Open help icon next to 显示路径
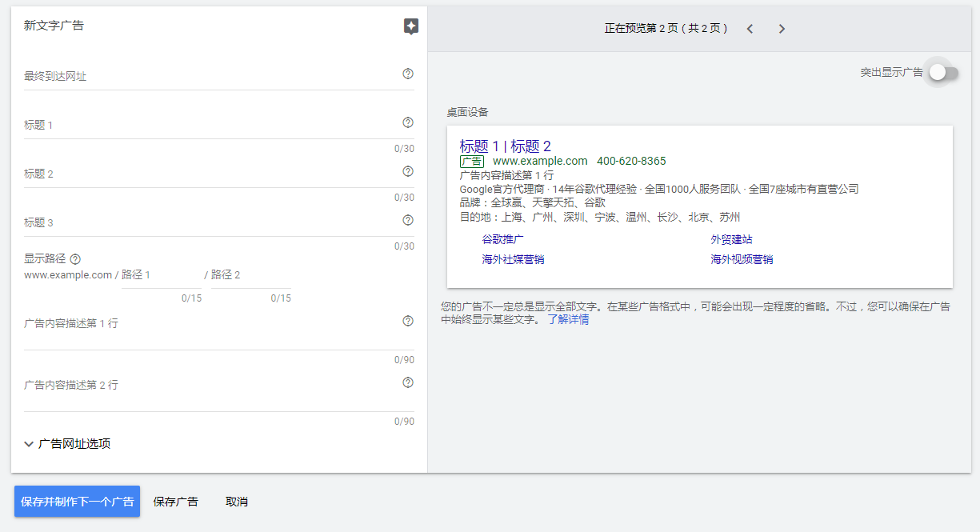 point(75,259)
